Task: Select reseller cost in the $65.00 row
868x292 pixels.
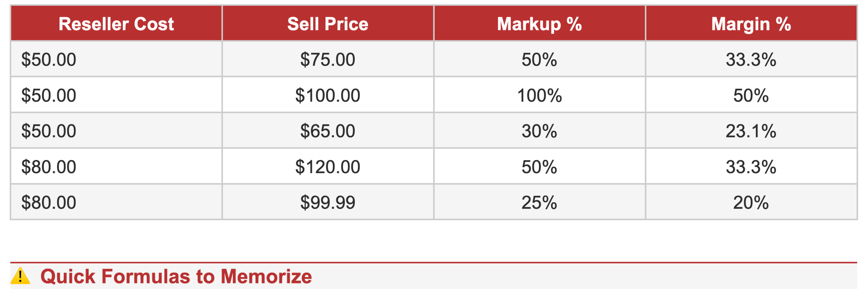Action: coord(49,131)
